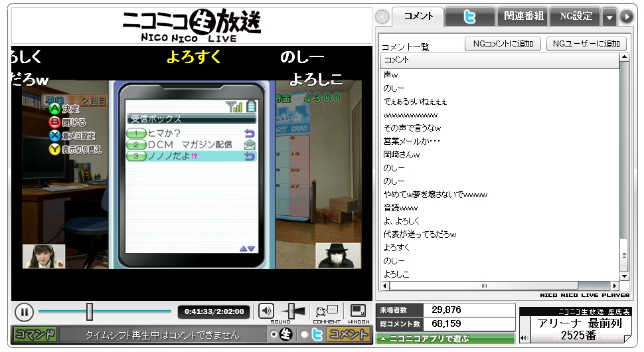
Task: Click NGユーザーに追加 button
Action: (586, 44)
